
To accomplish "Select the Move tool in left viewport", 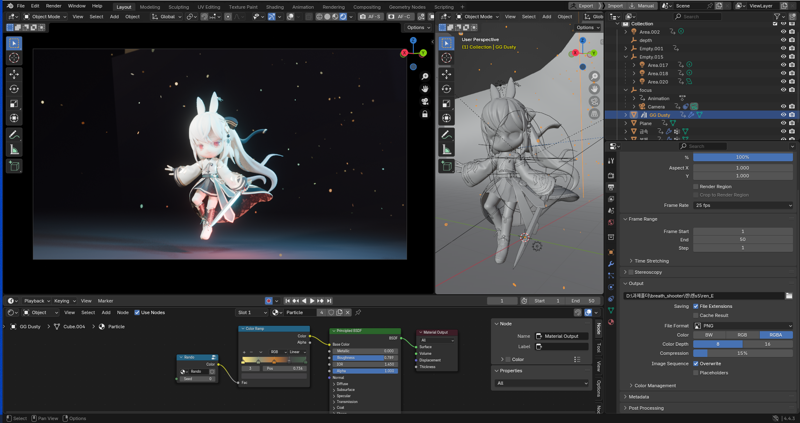I will tap(14, 74).
